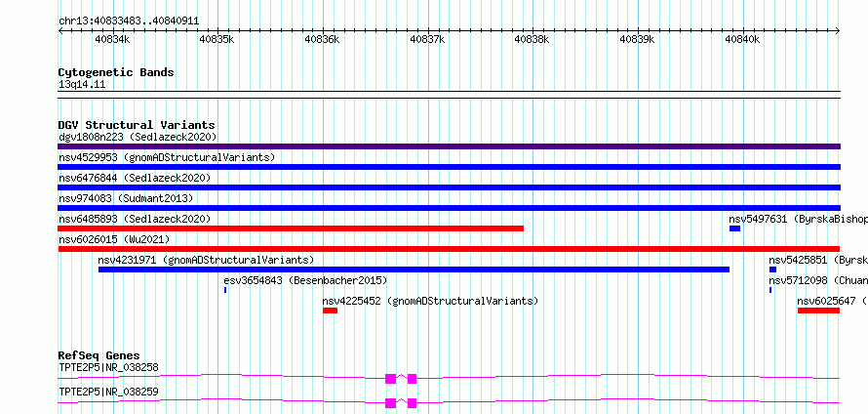Click the blue bar beneath nsv6476844
Viewport: 868px width, 414px height.
449,187
